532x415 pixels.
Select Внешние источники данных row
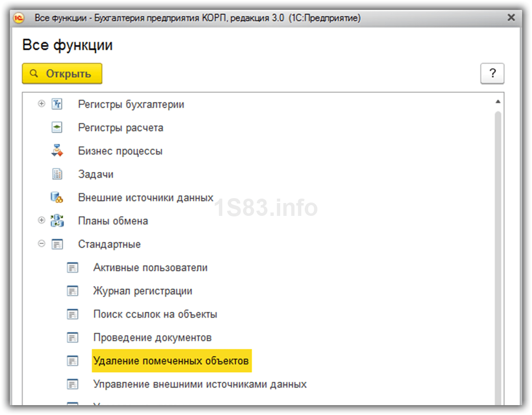click(x=146, y=198)
